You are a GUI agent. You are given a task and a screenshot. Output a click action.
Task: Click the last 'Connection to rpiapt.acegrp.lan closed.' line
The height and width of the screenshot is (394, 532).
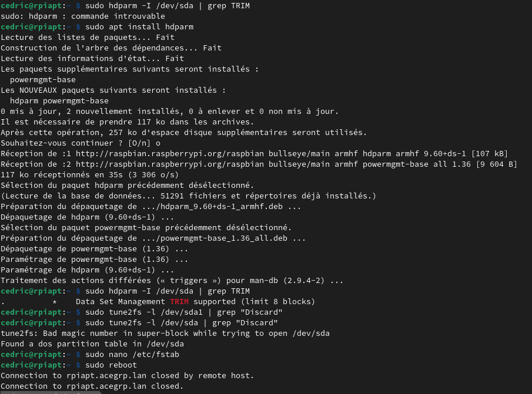coord(92,386)
